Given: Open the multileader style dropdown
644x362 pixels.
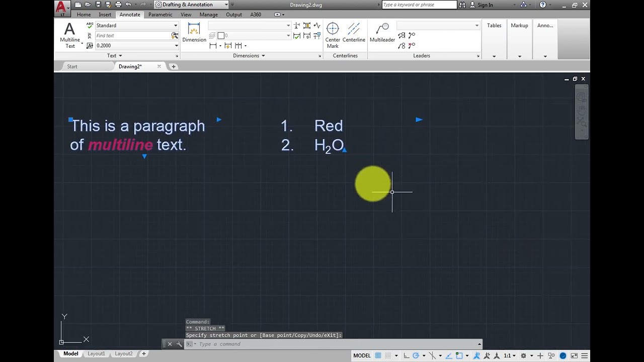Looking at the screenshot, I should coord(476,26).
